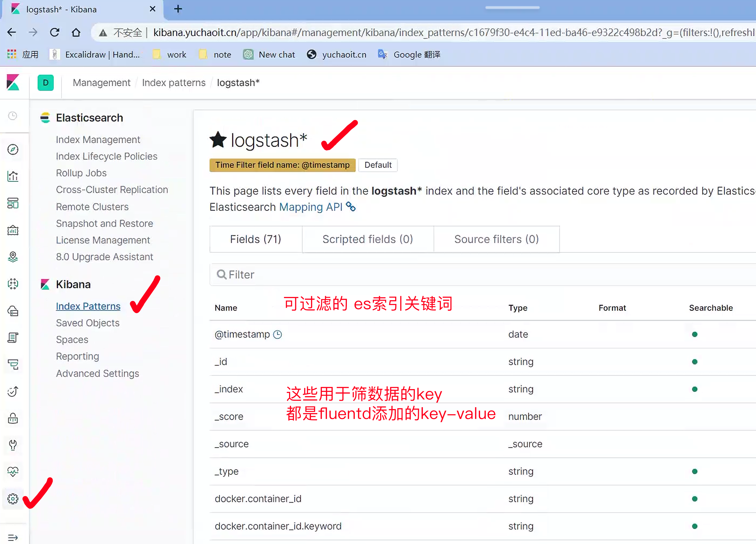Screen dimensions: 756x544
Task: Go to Saved Objects under Kibana
Action: tap(88, 323)
